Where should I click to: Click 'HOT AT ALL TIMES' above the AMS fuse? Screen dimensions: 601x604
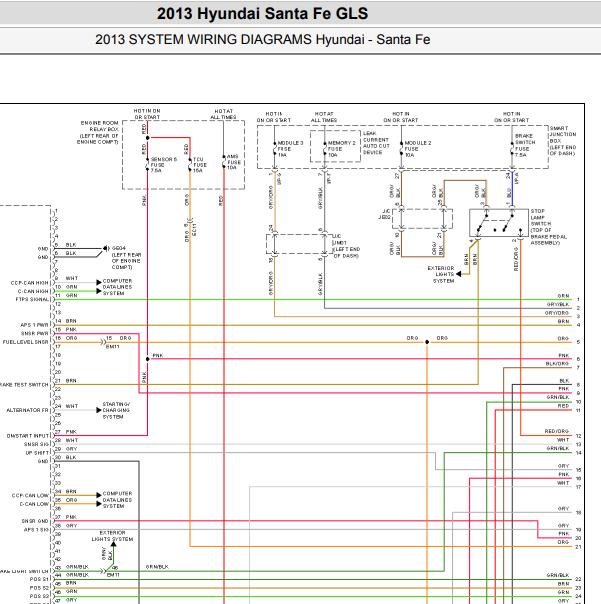coord(223,114)
